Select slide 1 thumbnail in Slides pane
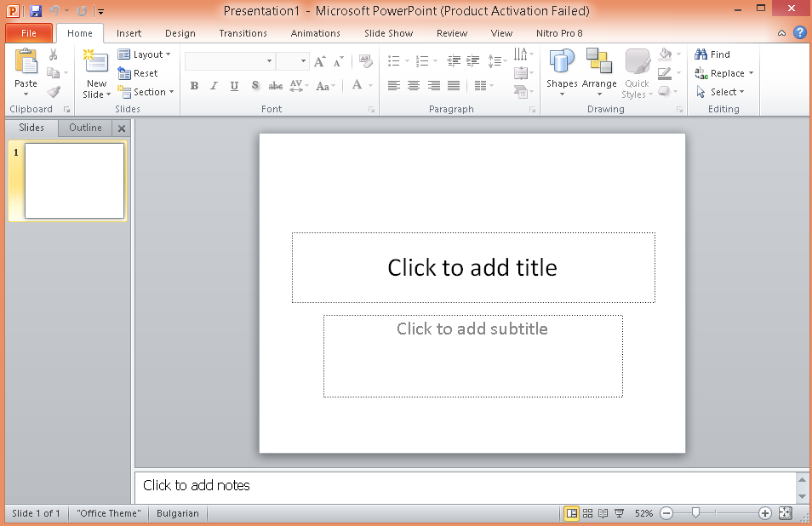812x526 pixels. [74, 180]
